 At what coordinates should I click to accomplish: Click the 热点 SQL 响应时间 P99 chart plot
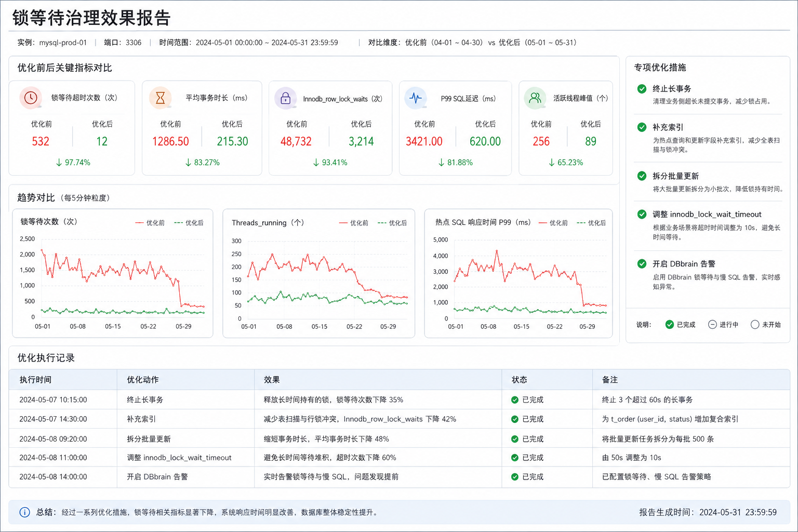[x=530, y=279]
